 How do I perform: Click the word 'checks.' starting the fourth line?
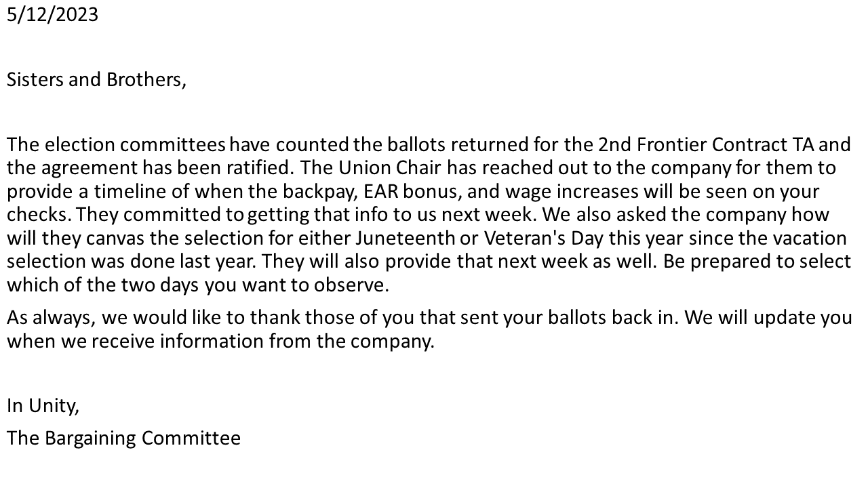point(39,214)
